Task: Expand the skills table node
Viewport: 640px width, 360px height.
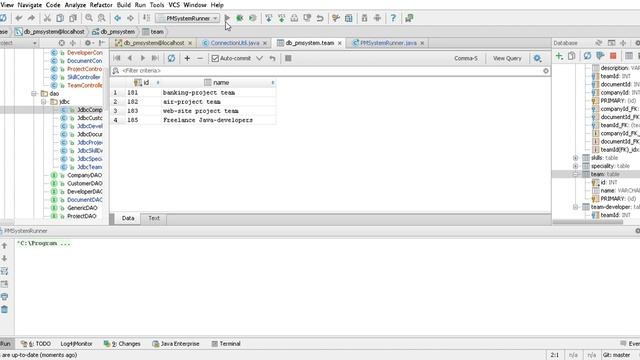Action: point(576,158)
